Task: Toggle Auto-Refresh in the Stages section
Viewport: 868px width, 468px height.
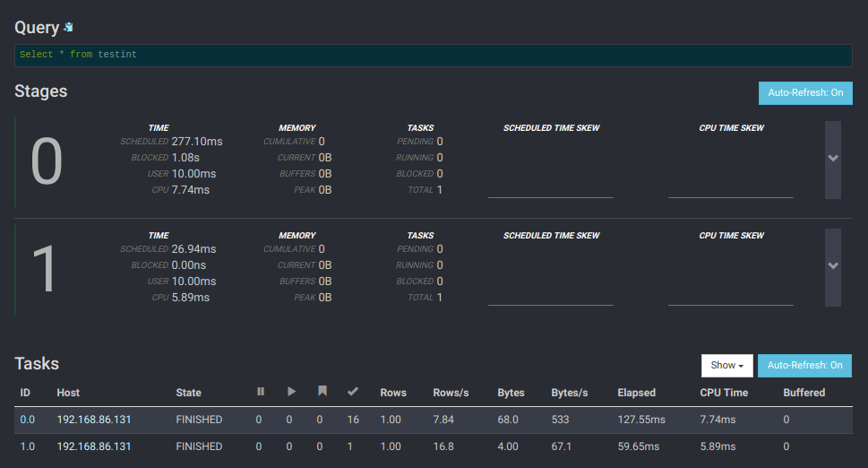Action: tap(804, 93)
